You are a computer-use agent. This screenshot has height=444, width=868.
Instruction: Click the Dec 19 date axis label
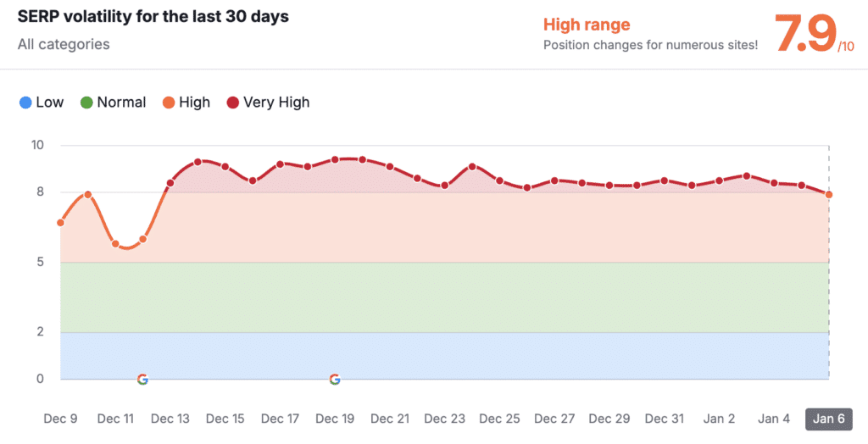point(335,419)
